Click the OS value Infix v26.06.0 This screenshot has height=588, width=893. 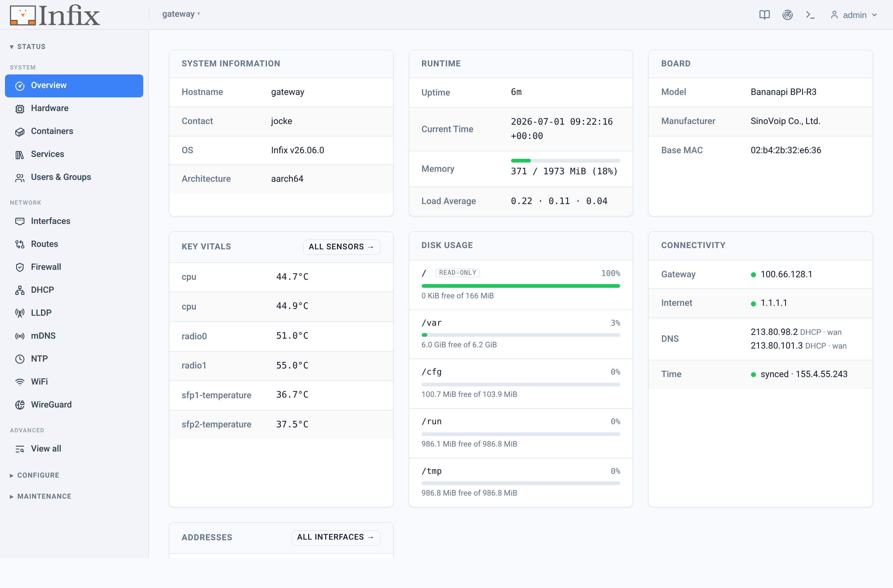[298, 150]
